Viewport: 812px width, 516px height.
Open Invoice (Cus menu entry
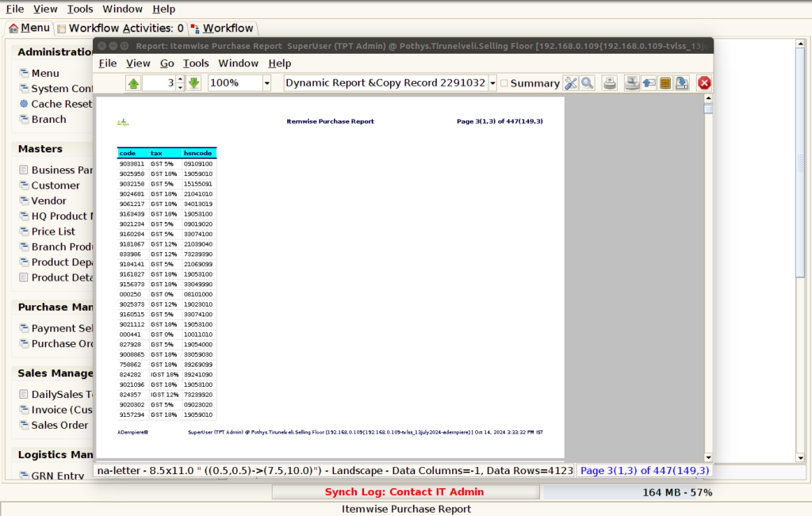pos(62,409)
